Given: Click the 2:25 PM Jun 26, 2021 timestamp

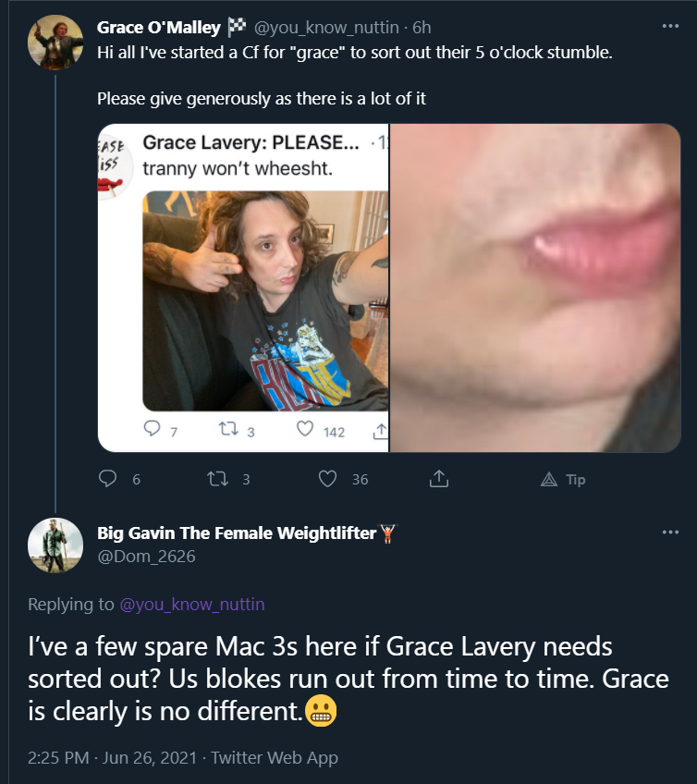Looking at the screenshot, I should point(115,758).
